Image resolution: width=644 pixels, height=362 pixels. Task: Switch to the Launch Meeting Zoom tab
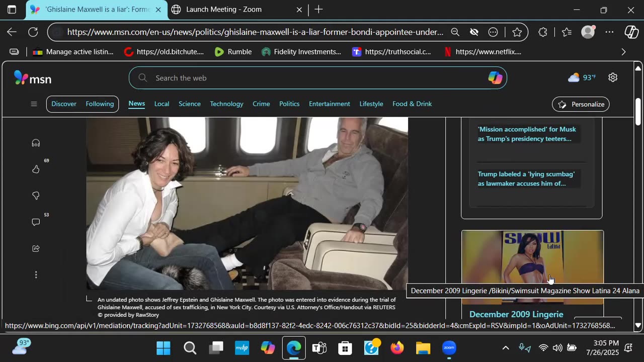pyautogui.click(x=224, y=10)
